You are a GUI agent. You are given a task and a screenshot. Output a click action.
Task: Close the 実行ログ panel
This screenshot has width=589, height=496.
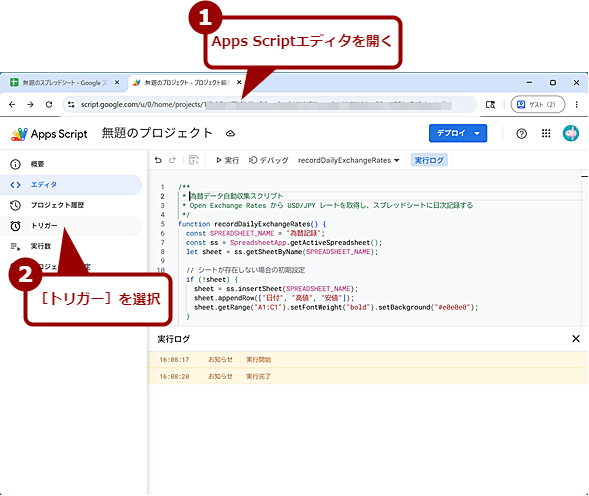coord(576,339)
